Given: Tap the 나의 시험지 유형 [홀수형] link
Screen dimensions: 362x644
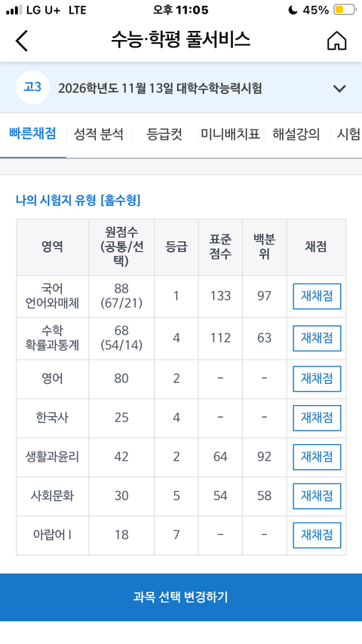Looking at the screenshot, I should [x=78, y=201].
